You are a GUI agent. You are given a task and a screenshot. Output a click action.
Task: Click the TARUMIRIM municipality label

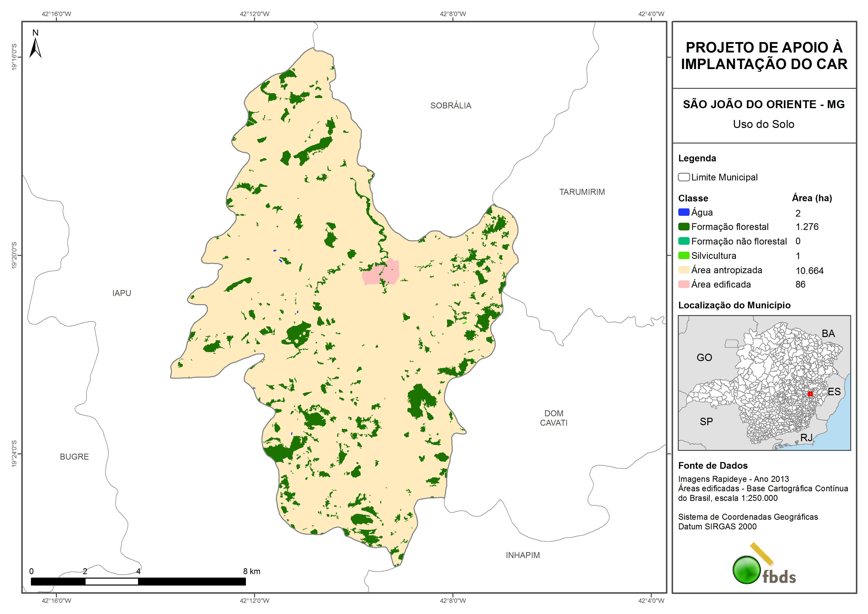[582, 192]
